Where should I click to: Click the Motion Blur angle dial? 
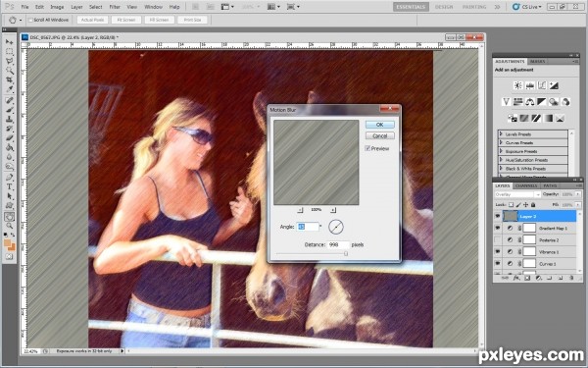pyautogui.click(x=335, y=227)
